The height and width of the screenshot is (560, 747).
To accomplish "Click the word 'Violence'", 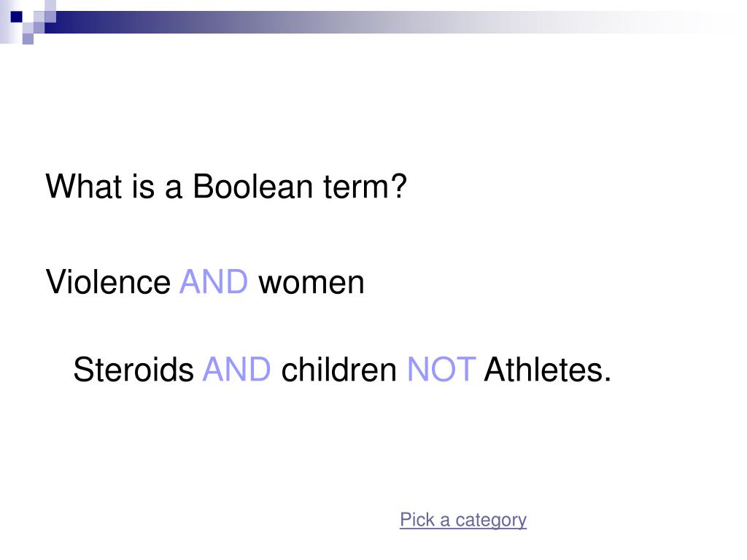I will 108,282.
